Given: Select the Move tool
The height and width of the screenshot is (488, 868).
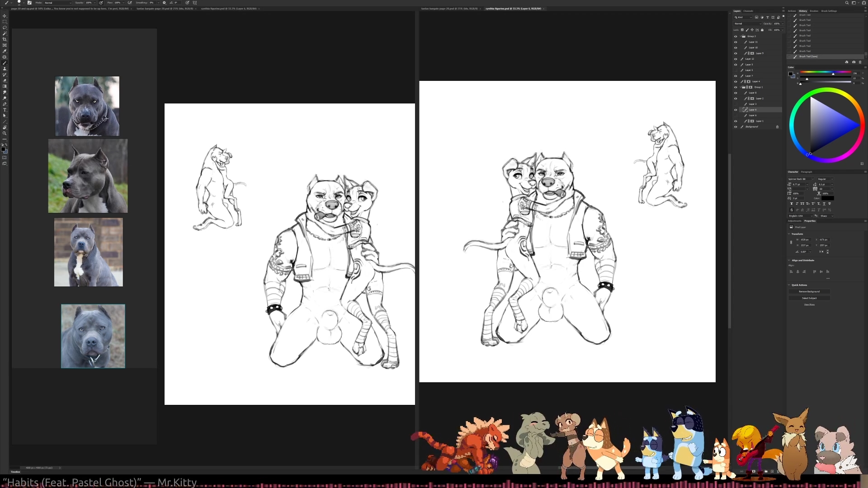Looking at the screenshot, I should coord(5,16).
